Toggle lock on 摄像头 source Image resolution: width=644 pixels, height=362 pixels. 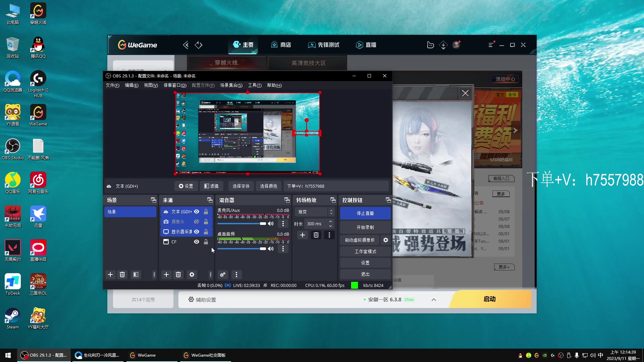tap(206, 222)
